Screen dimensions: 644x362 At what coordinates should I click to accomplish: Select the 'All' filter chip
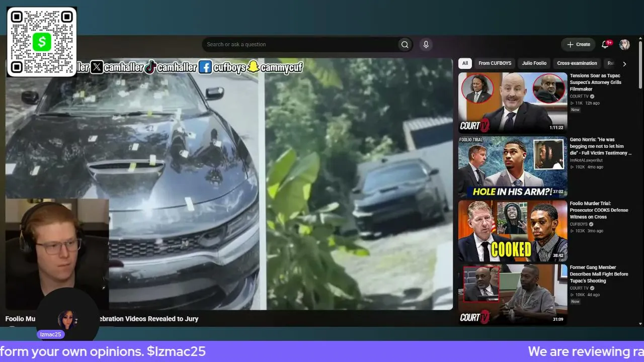[465, 63]
